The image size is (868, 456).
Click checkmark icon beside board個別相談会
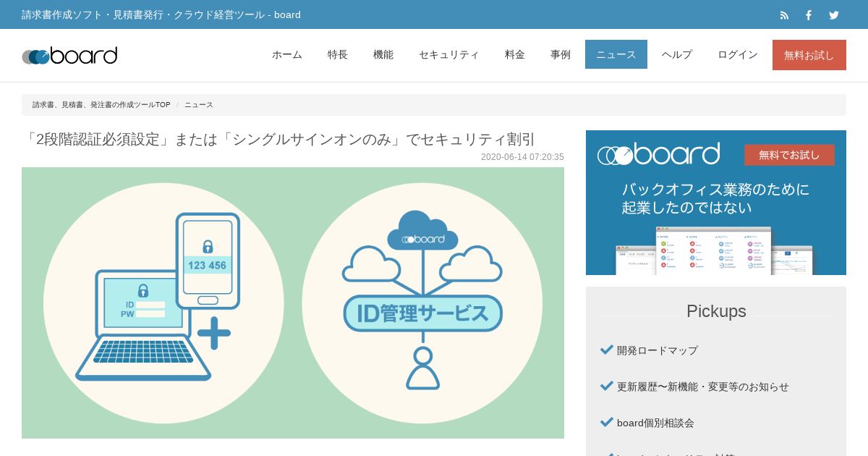coord(607,422)
